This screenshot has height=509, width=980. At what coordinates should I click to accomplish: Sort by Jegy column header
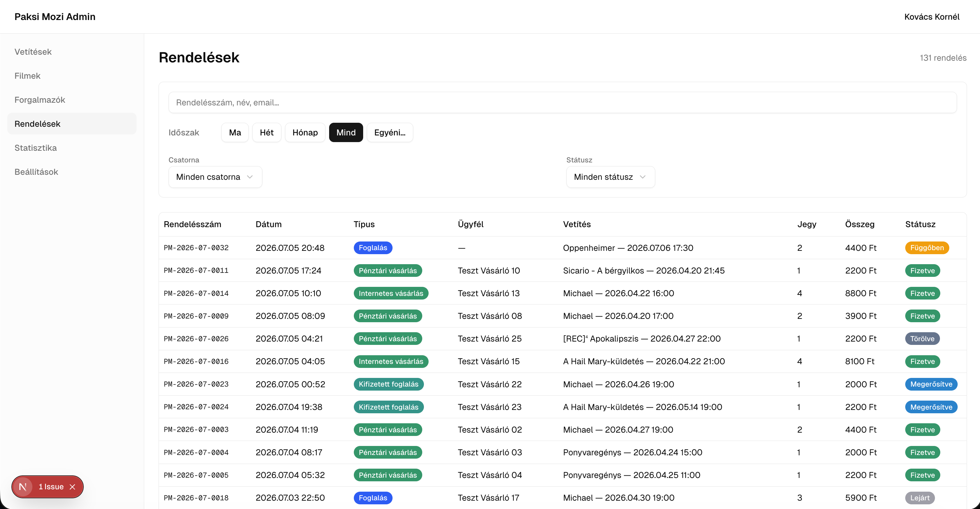coord(806,224)
